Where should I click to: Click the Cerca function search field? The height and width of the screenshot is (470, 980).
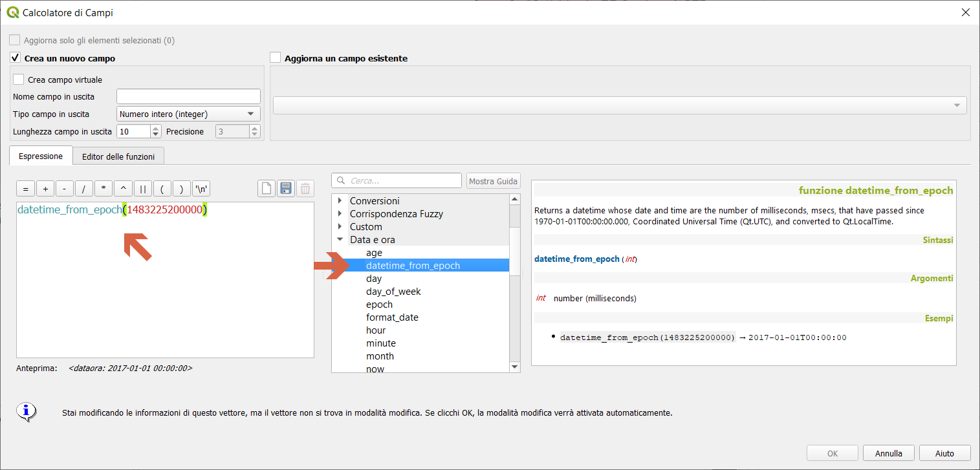tap(397, 180)
